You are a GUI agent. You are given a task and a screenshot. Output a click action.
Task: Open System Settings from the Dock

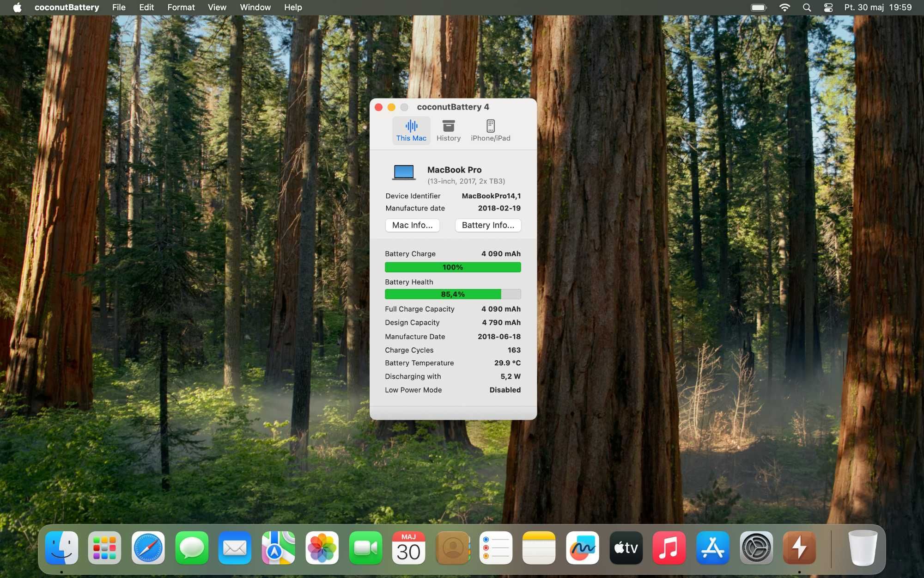756,548
